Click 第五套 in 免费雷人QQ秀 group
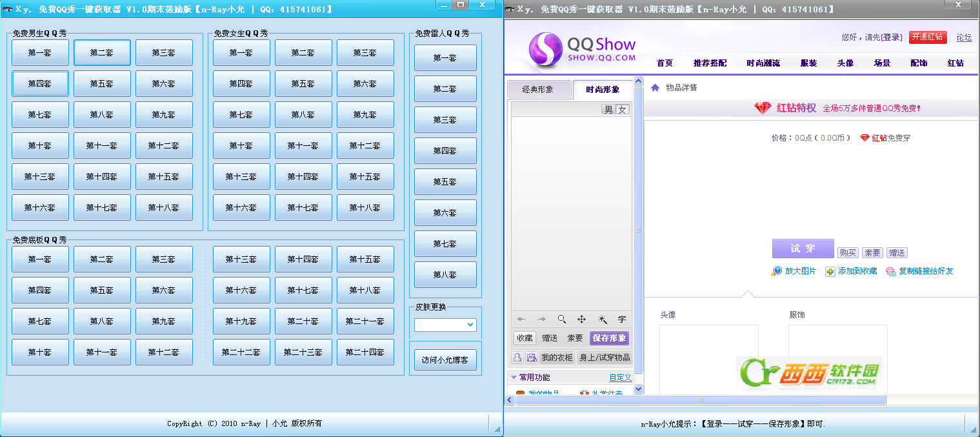 click(445, 181)
